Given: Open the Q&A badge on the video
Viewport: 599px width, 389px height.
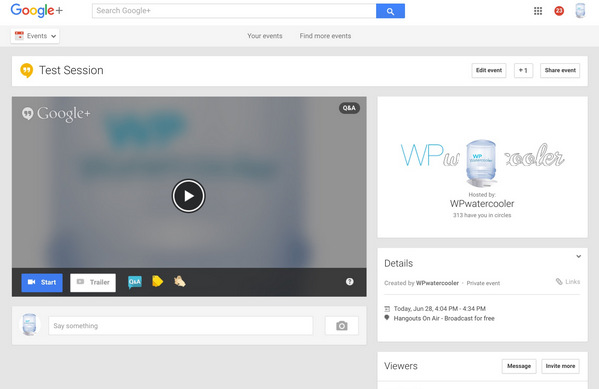Looking at the screenshot, I should pyautogui.click(x=349, y=108).
